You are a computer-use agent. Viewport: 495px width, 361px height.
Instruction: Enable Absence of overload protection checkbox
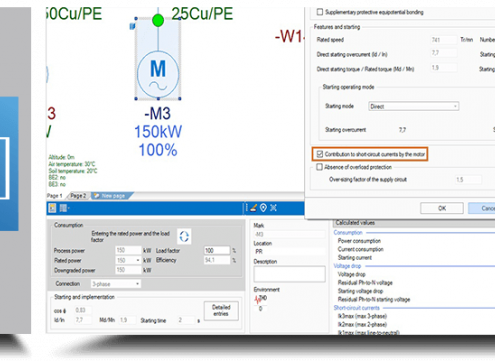[320, 167]
